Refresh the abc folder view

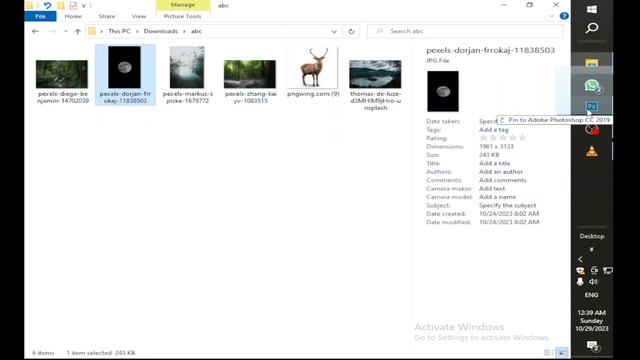click(351, 31)
